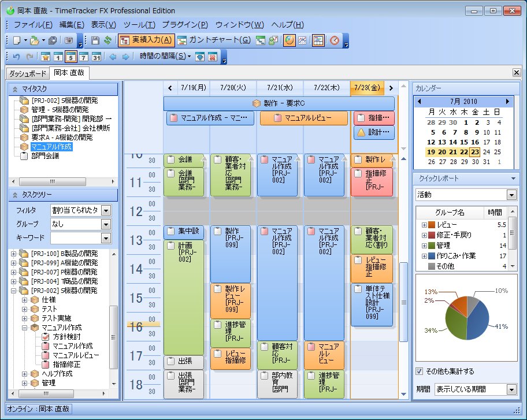
Task: Collapse the マニュアル作成 node in the task tree
Action: point(24,328)
